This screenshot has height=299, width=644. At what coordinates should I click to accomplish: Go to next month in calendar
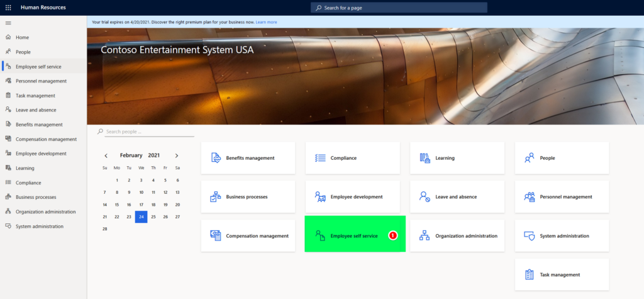pos(177,155)
